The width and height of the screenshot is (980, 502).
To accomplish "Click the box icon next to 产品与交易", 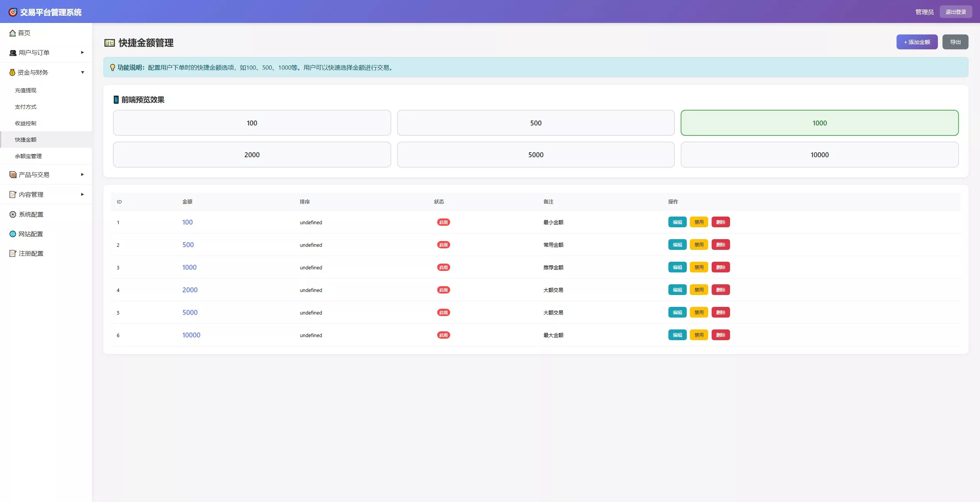I will 13,175.
